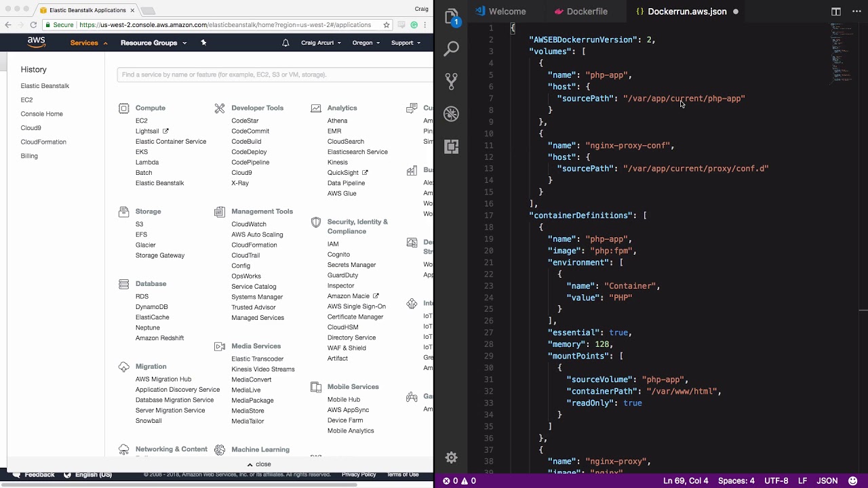Click LF line ending in status bar
This screenshot has width=868, height=488.
(x=802, y=481)
